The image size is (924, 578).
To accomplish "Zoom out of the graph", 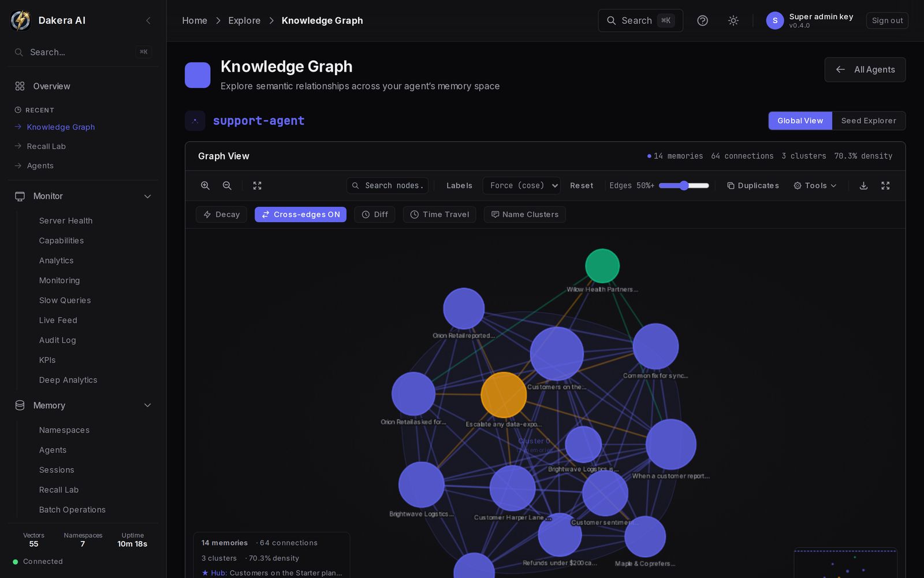I will click(227, 186).
